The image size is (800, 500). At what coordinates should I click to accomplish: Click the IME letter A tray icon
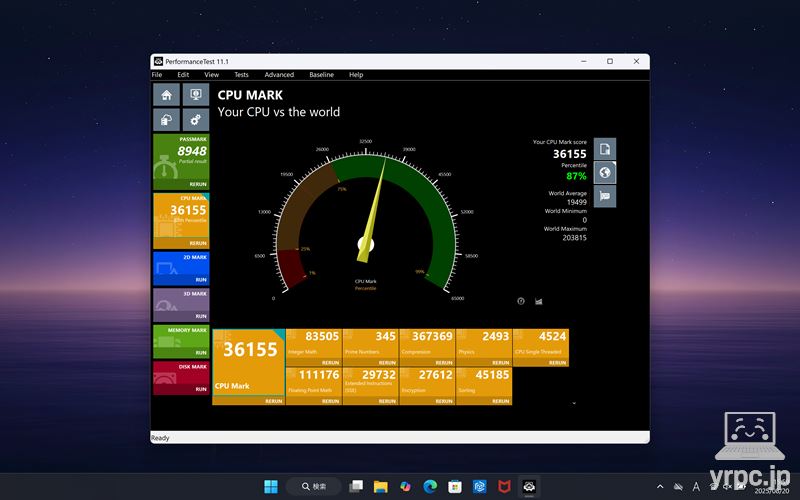[x=696, y=487]
